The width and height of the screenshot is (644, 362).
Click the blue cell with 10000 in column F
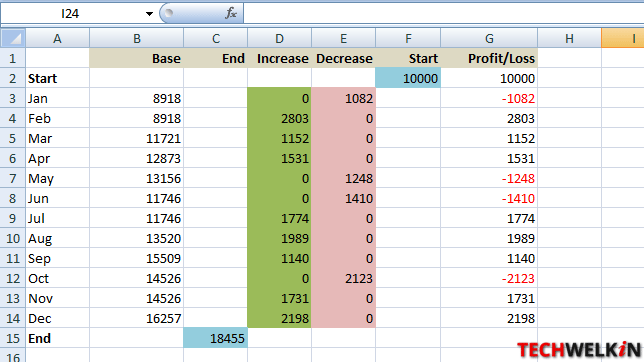click(408, 78)
